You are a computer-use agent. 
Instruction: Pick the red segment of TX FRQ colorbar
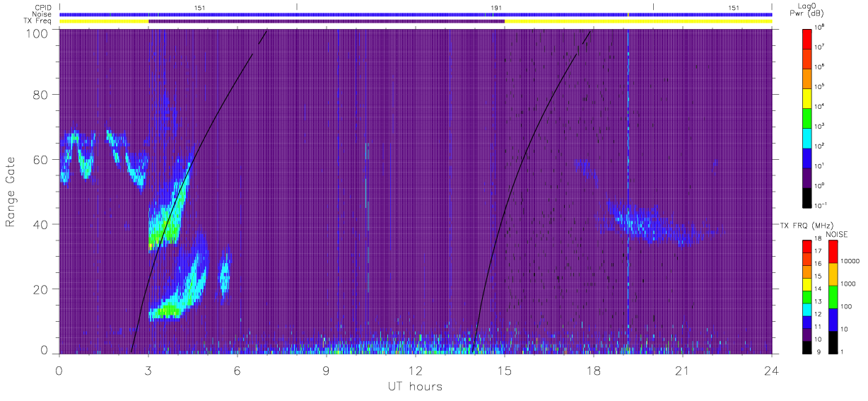(x=807, y=246)
